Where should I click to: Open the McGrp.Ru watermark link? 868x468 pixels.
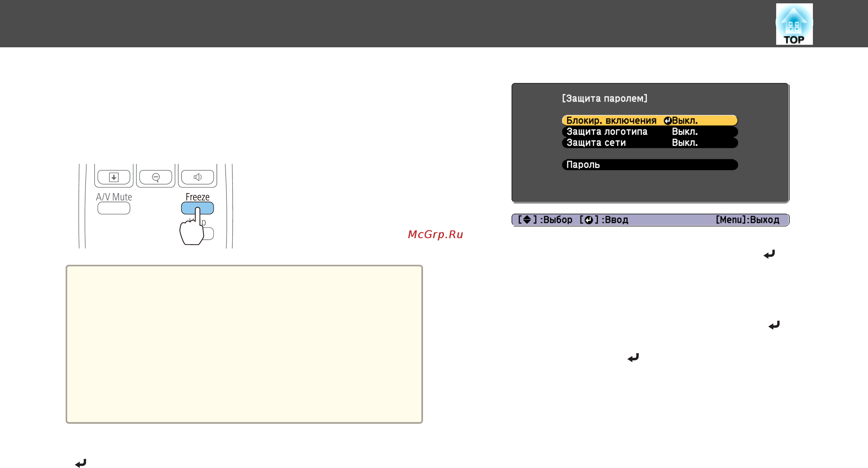point(435,234)
